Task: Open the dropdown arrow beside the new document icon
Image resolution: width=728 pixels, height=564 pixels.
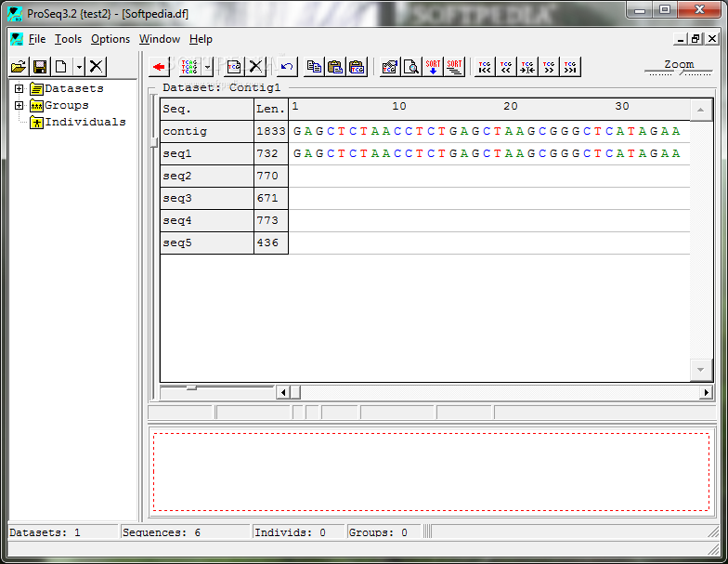Action: pos(80,67)
